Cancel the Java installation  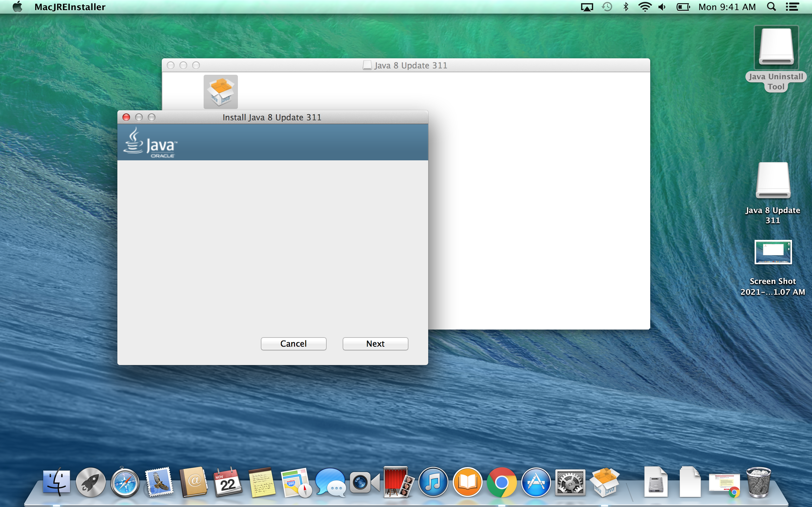293,344
